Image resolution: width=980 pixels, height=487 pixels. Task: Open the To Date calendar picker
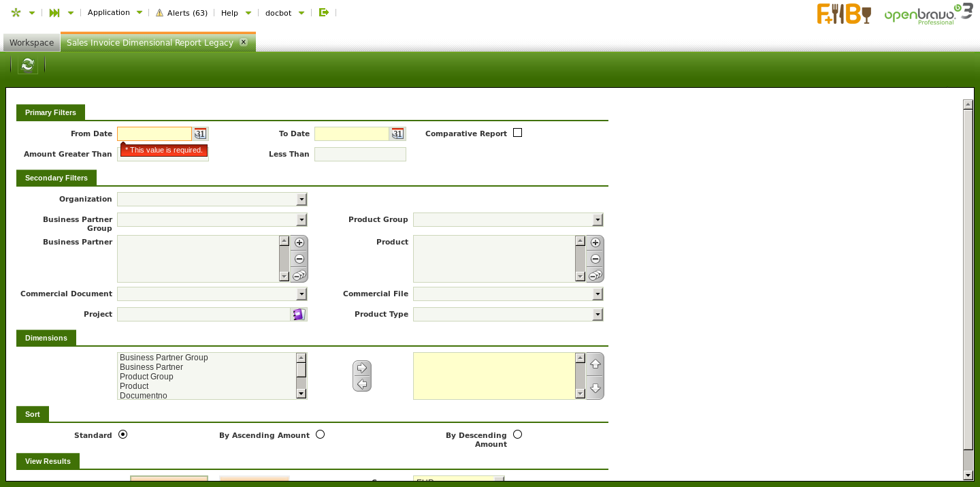397,134
